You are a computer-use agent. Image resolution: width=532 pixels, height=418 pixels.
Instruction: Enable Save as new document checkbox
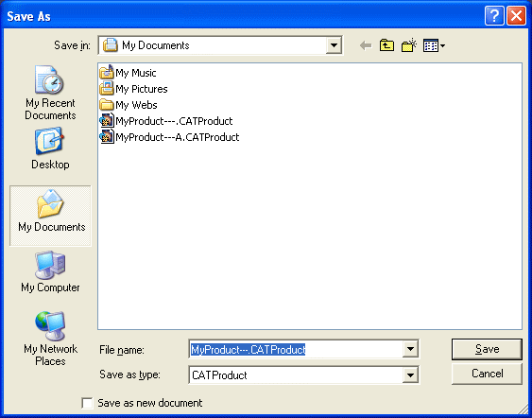[x=87, y=403]
